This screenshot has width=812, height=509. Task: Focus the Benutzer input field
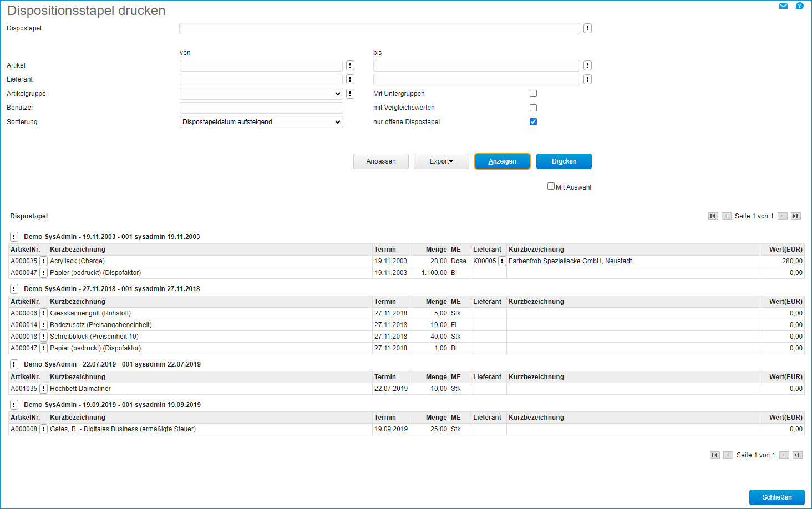[x=261, y=108]
